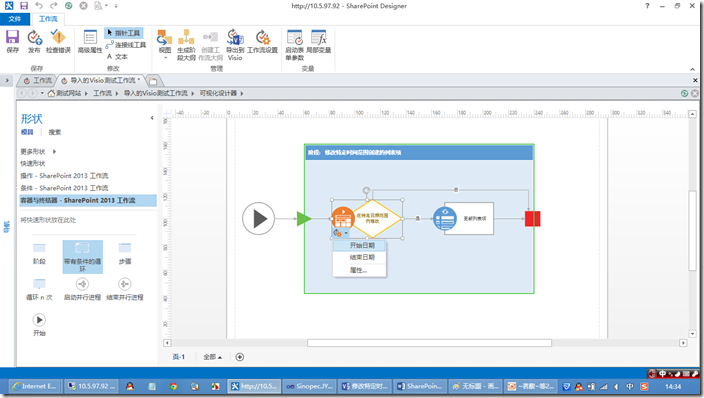Select 容器与终结器 - SharePoint 2013 工作流 stencil

[88, 200]
